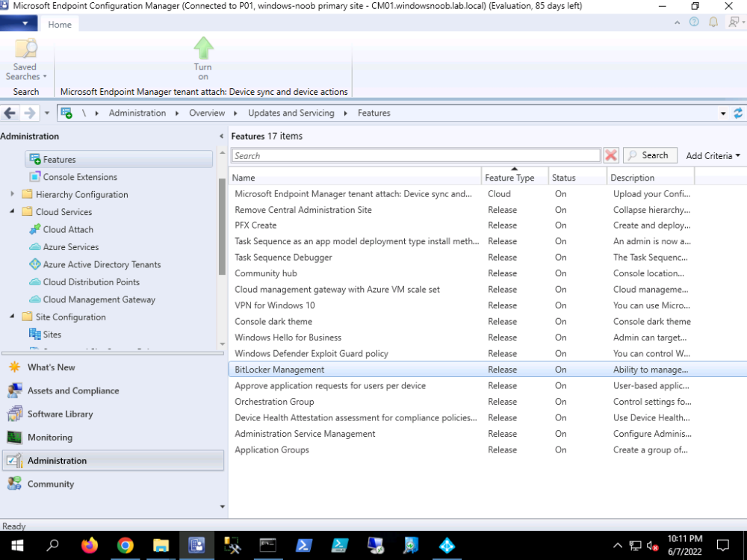Go forward with the navigation forward arrow
The image size is (747, 560).
click(x=30, y=113)
